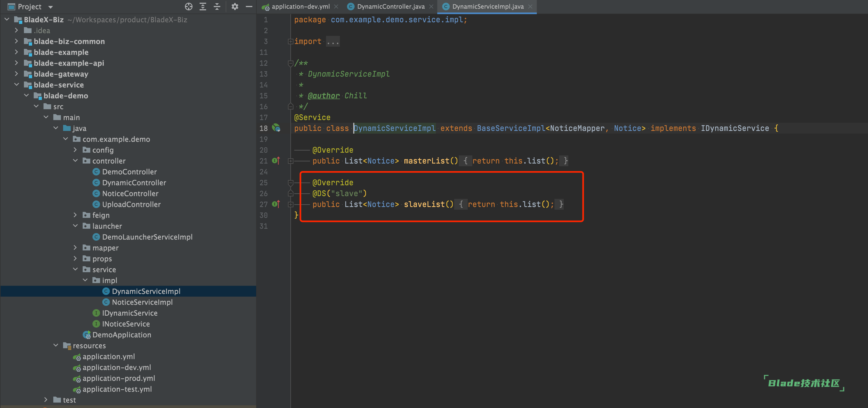Image resolution: width=868 pixels, height=408 pixels.
Task: Select the resources folder
Action: (x=89, y=346)
